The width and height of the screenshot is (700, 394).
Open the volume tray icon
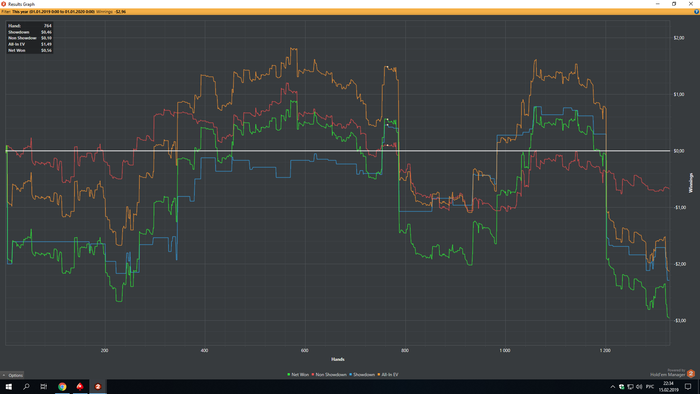pos(639,387)
